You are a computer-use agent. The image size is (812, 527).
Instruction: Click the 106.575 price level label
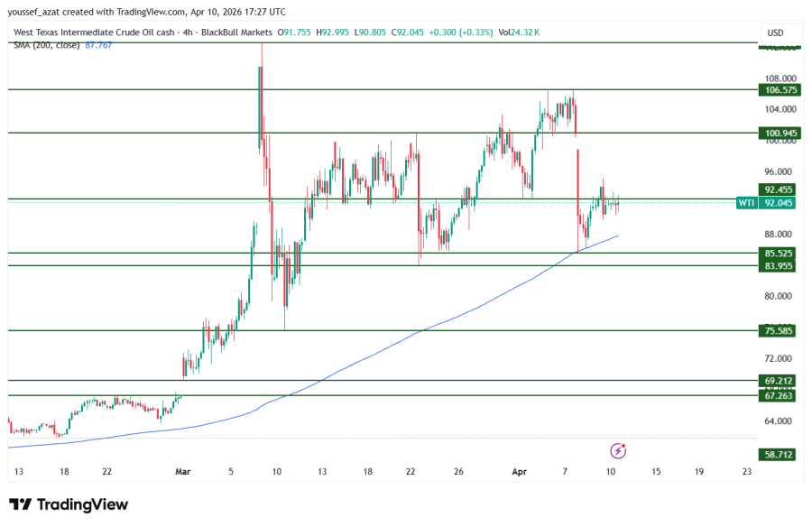(780, 90)
